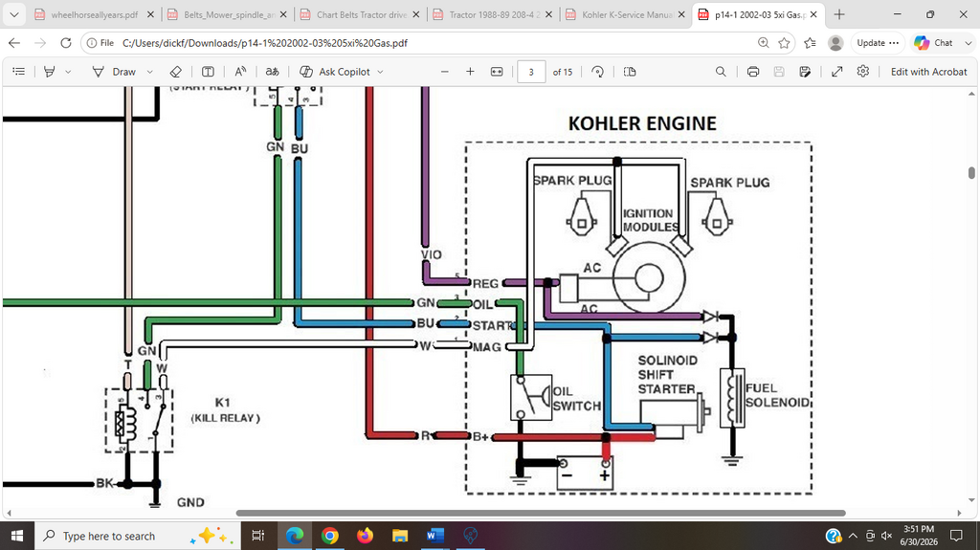Screen dimensions: 980x550
Task: Open zoom control in address bar
Action: click(763, 43)
